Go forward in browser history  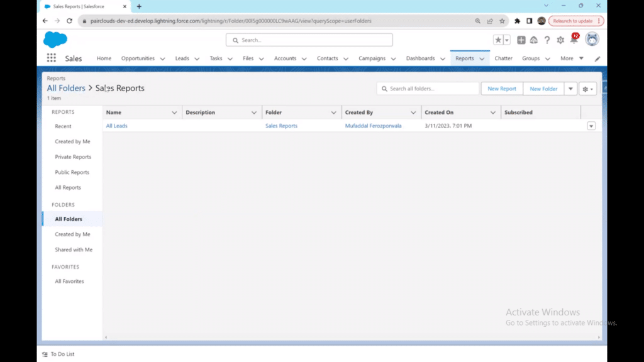[x=57, y=21]
